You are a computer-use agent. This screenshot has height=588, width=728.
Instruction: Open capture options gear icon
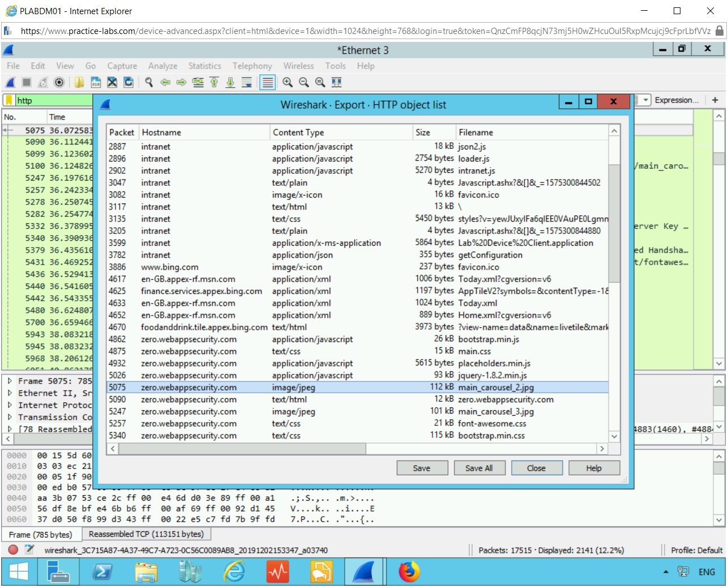(x=59, y=83)
